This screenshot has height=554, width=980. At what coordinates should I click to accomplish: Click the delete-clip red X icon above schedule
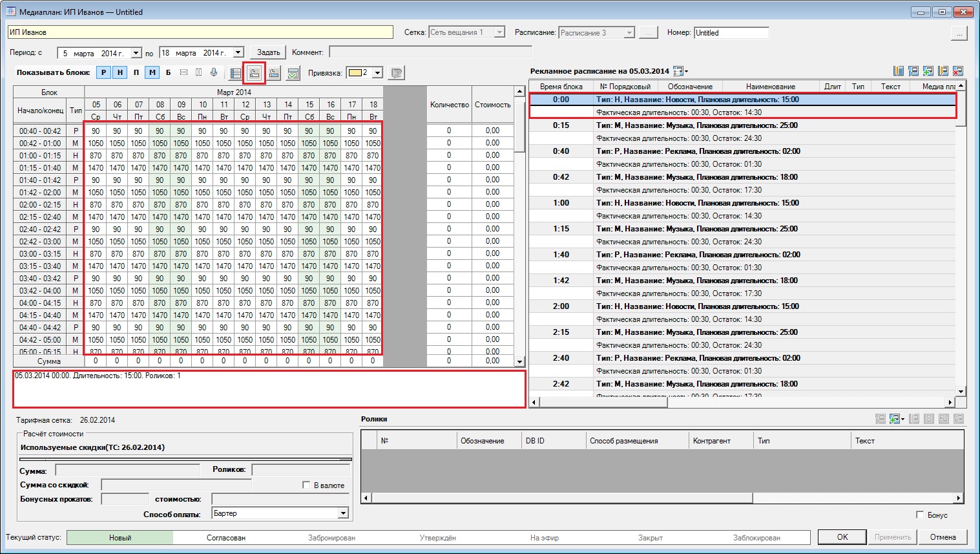tap(958, 71)
